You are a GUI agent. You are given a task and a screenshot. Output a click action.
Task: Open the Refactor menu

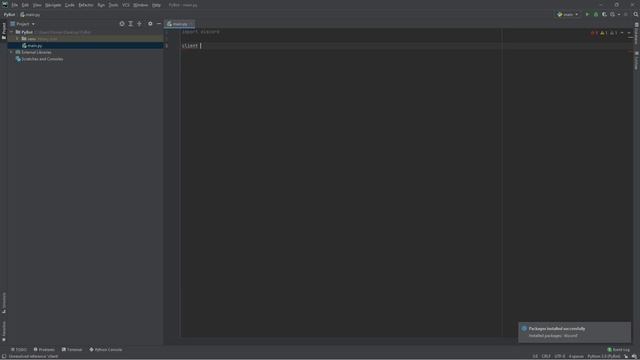(86, 5)
